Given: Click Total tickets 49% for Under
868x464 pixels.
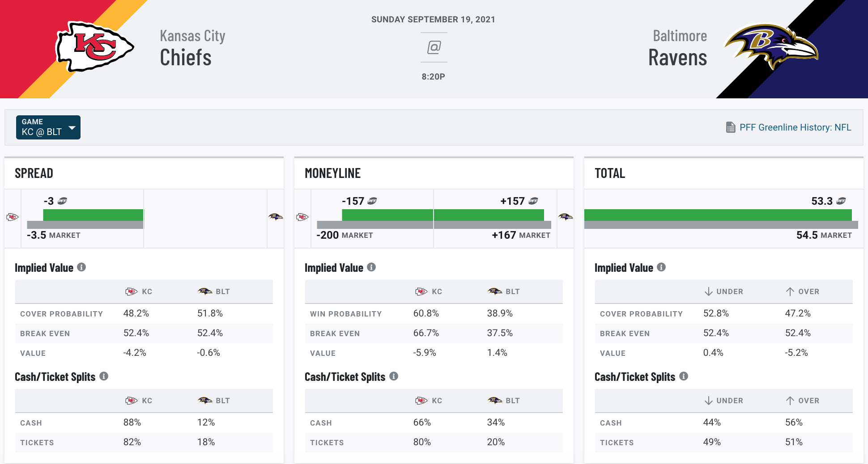Looking at the screenshot, I should 712,442.
